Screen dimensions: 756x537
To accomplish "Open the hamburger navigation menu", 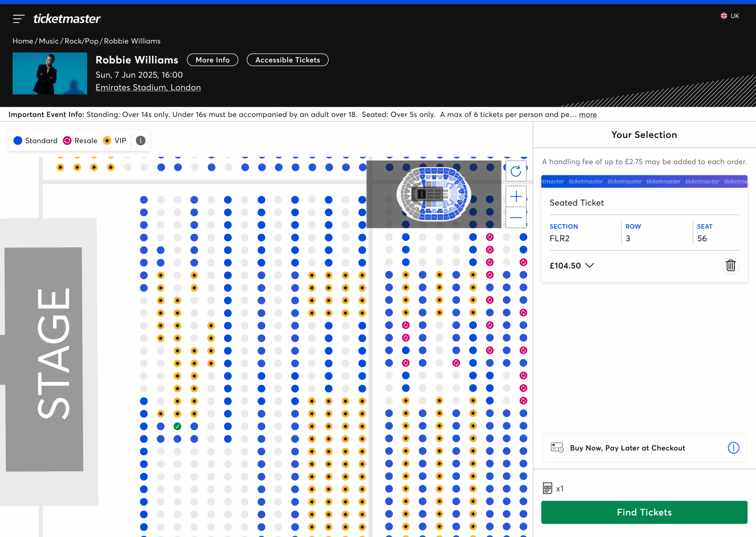I will [19, 19].
